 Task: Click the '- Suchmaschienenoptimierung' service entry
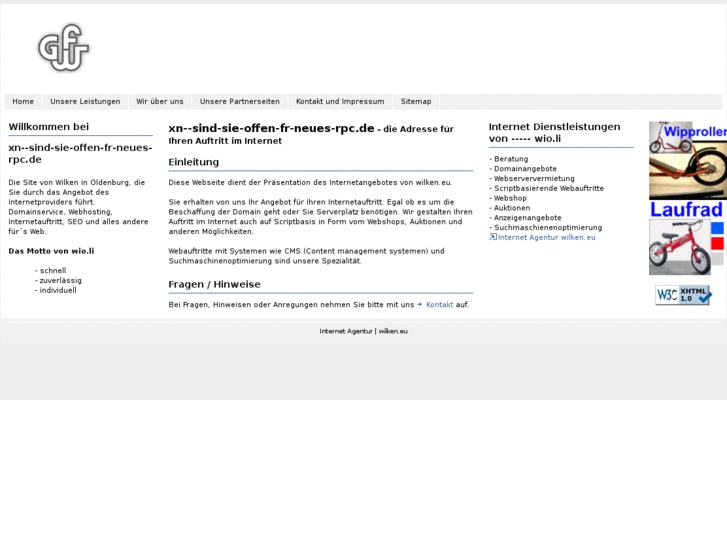click(546, 227)
